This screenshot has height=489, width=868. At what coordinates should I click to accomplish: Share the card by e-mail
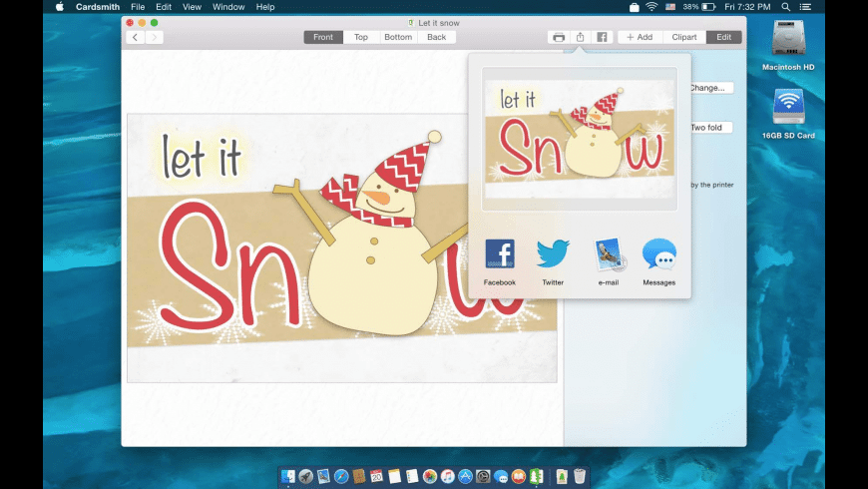pos(608,261)
